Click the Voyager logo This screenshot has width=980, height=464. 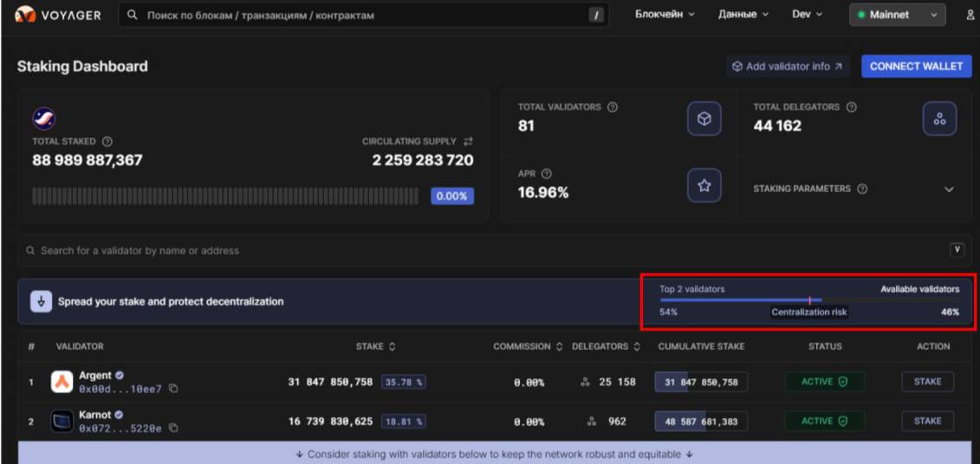[57, 15]
